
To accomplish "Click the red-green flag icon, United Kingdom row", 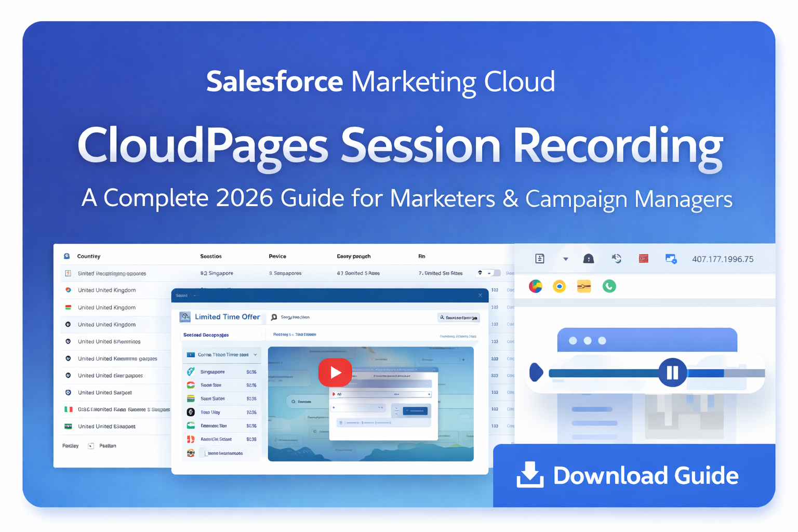I will pos(68,307).
